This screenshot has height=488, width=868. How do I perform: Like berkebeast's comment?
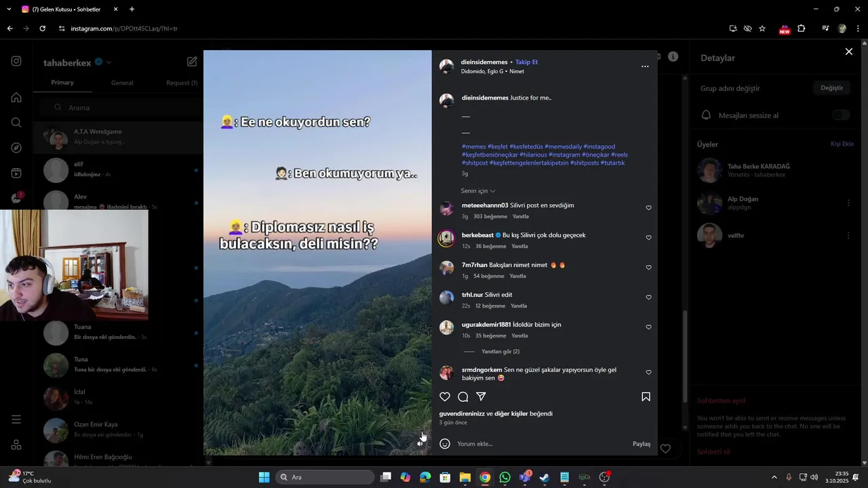pyautogui.click(x=648, y=238)
